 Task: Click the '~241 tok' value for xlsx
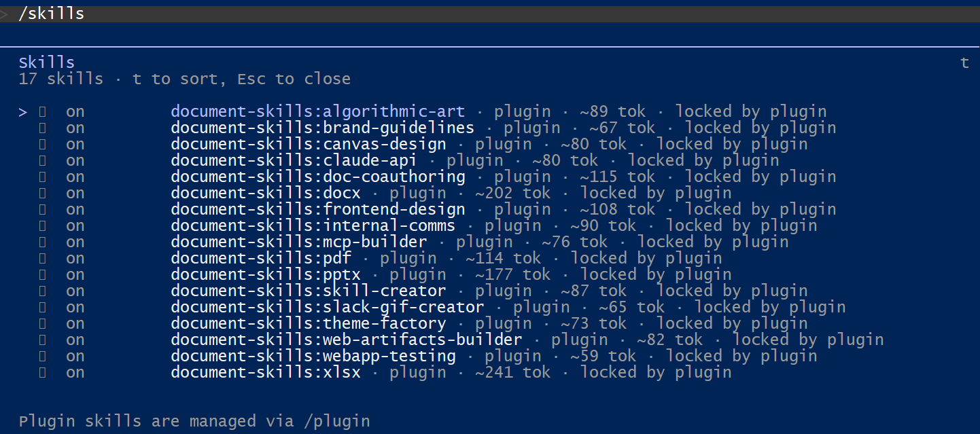tap(512, 372)
